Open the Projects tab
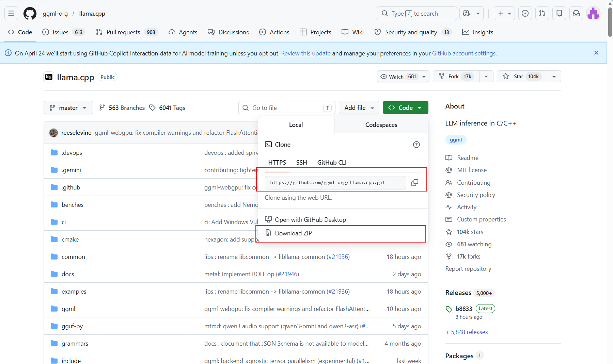Image resolution: width=613 pixels, height=364 pixels. click(x=315, y=32)
